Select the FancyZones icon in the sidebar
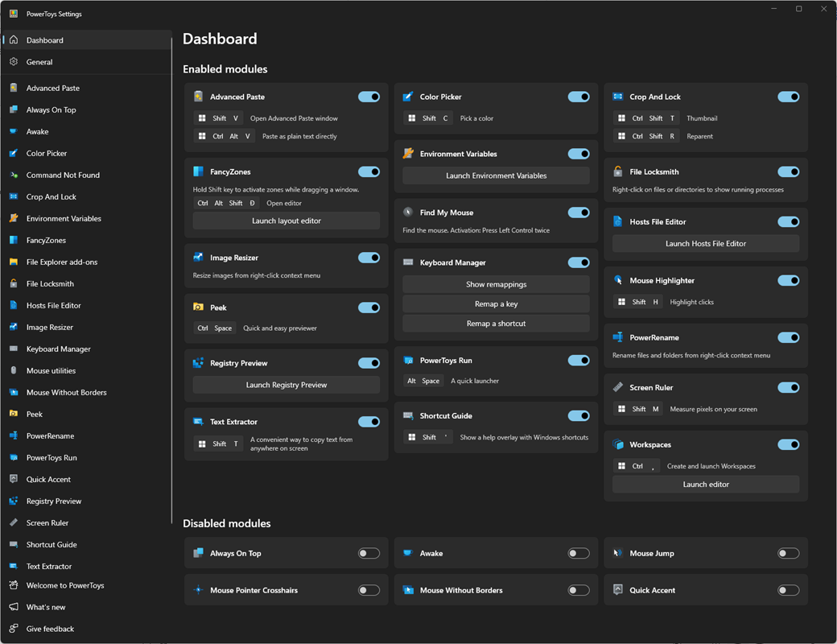The height and width of the screenshot is (644, 837). pos(14,241)
